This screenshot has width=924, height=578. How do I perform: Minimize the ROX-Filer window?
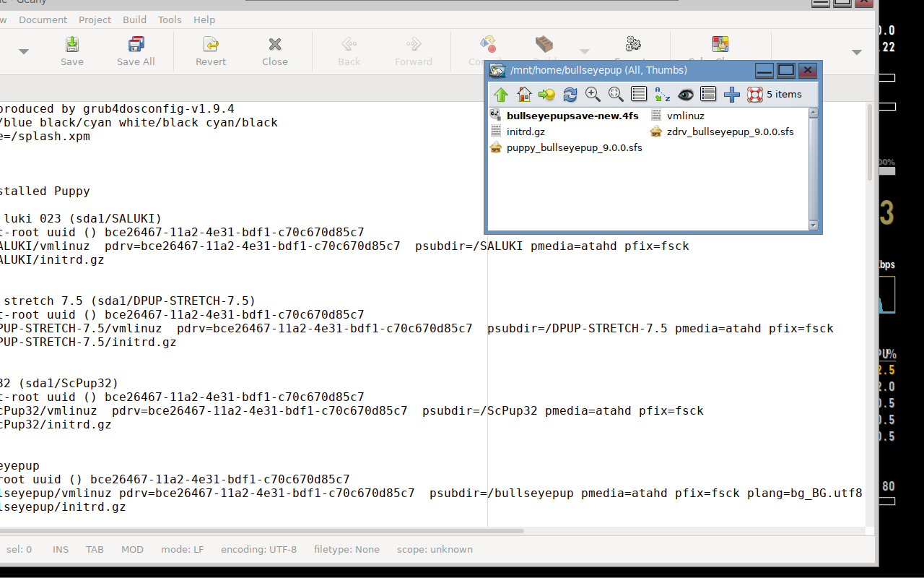pyautogui.click(x=764, y=70)
